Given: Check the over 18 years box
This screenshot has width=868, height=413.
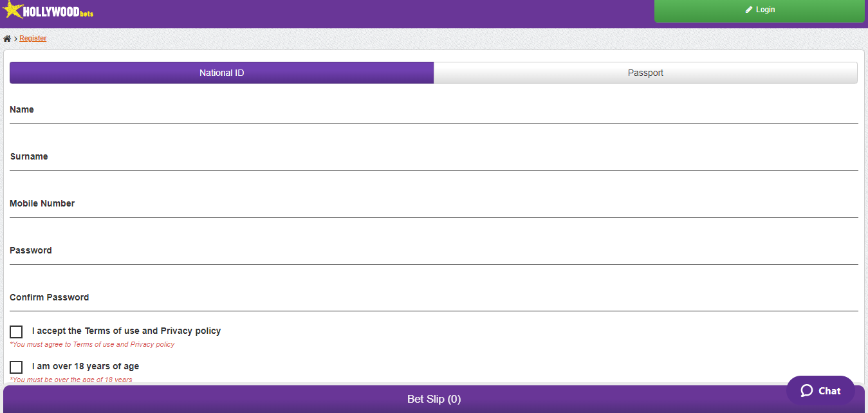Looking at the screenshot, I should click(x=16, y=367).
